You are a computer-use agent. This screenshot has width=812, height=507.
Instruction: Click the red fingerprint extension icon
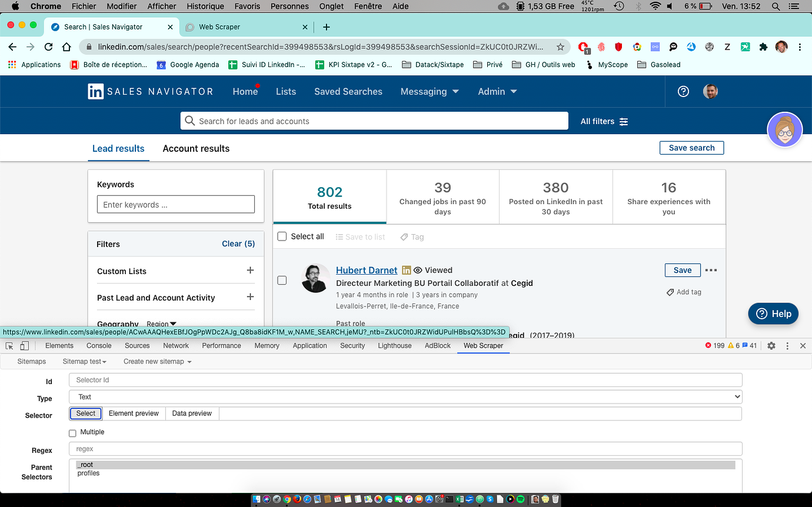tap(601, 46)
